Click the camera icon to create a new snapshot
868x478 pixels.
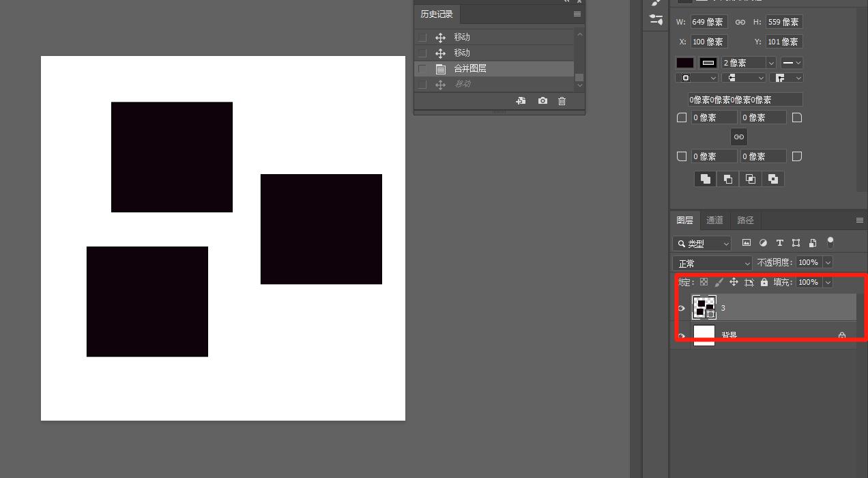(x=542, y=101)
